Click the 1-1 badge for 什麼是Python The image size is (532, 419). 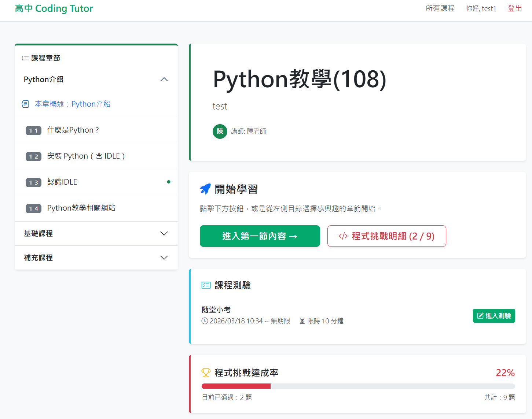pyautogui.click(x=33, y=130)
